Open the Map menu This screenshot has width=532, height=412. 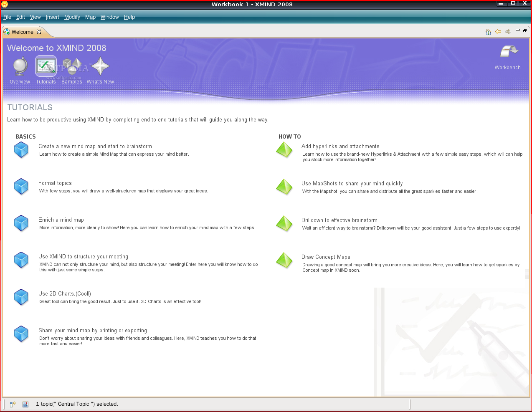90,17
